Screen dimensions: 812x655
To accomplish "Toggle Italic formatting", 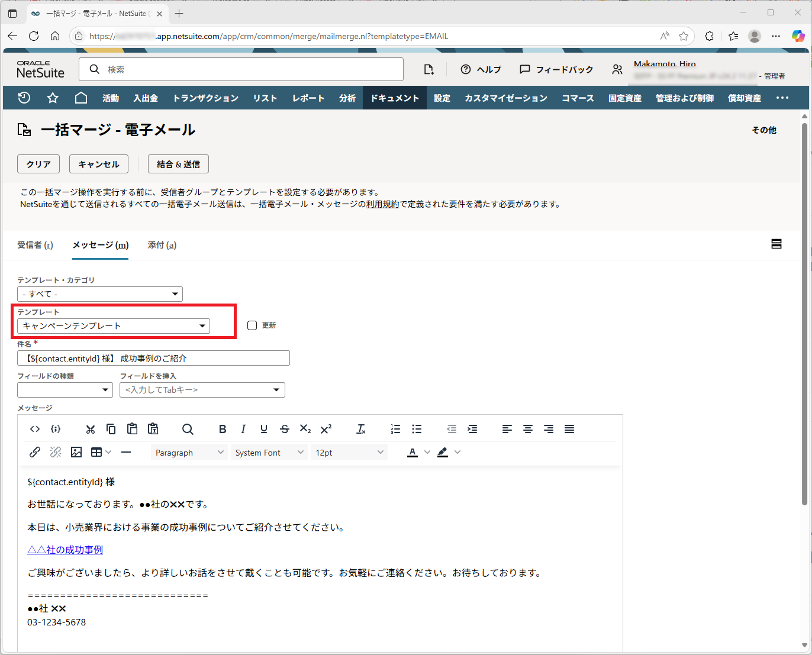I will [x=243, y=429].
